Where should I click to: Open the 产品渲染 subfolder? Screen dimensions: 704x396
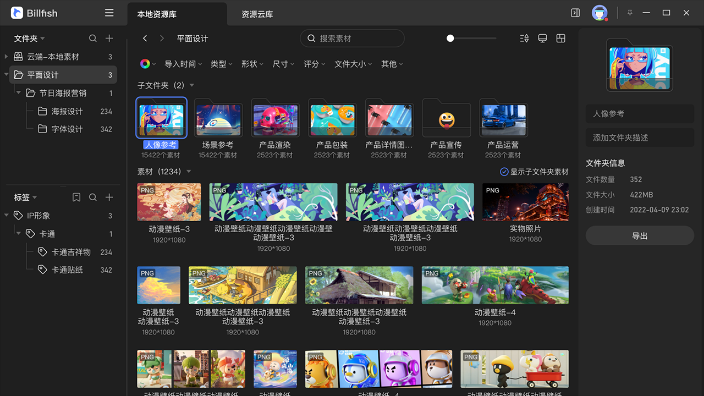point(275,119)
